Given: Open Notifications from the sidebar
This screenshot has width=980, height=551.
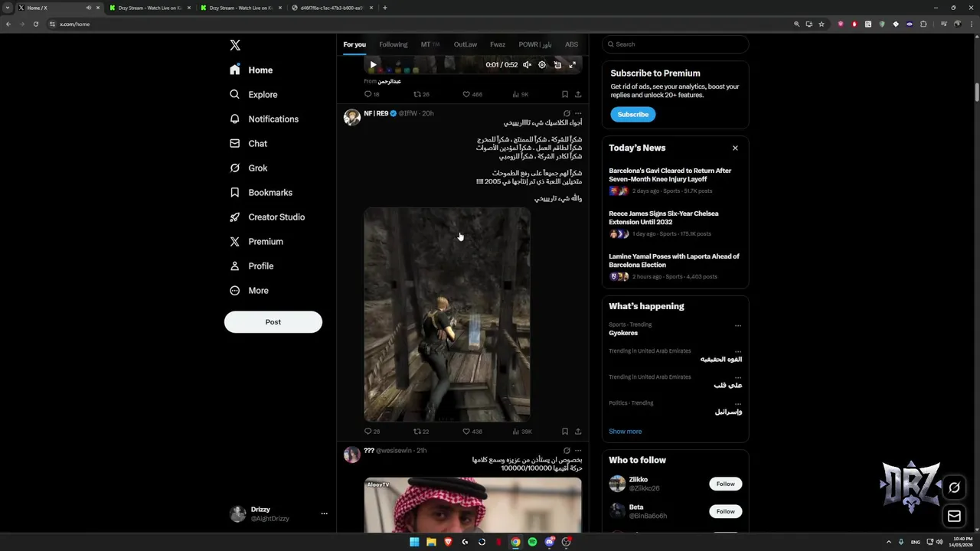Looking at the screenshot, I should [x=264, y=119].
